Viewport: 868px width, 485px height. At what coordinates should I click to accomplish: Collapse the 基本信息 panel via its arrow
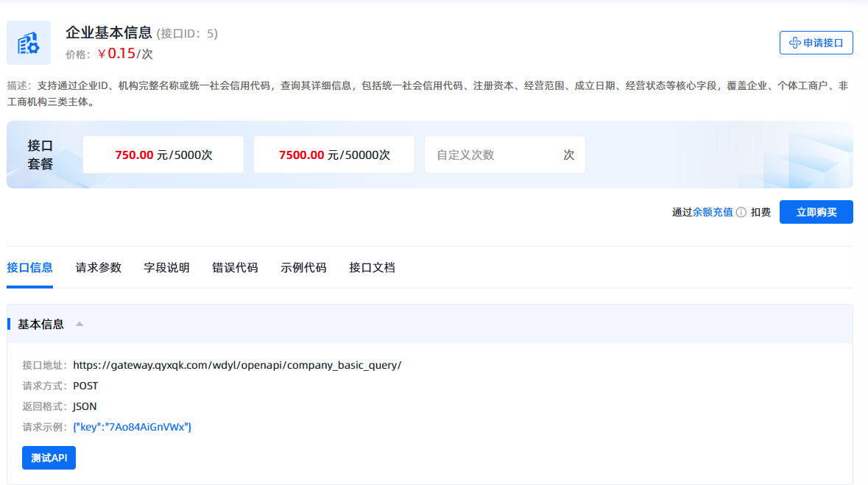click(x=80, y=323)
